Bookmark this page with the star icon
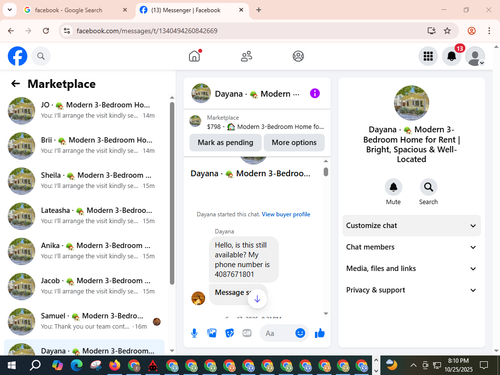The height and width of the screenshot is (375, 500). [447, 31]
